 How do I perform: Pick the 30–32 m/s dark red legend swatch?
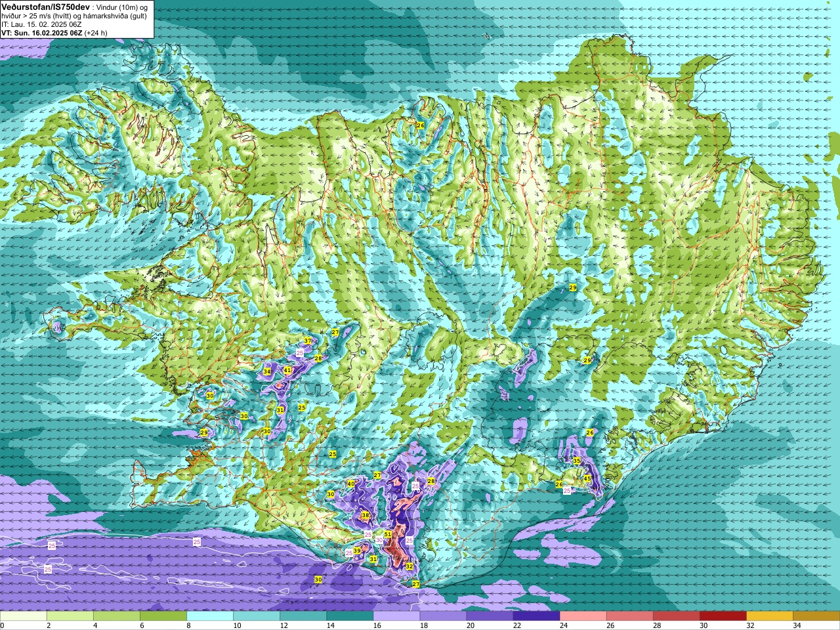(723, 616)
